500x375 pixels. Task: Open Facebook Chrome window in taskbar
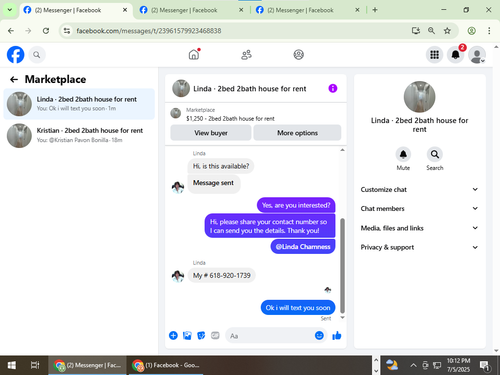166,365
